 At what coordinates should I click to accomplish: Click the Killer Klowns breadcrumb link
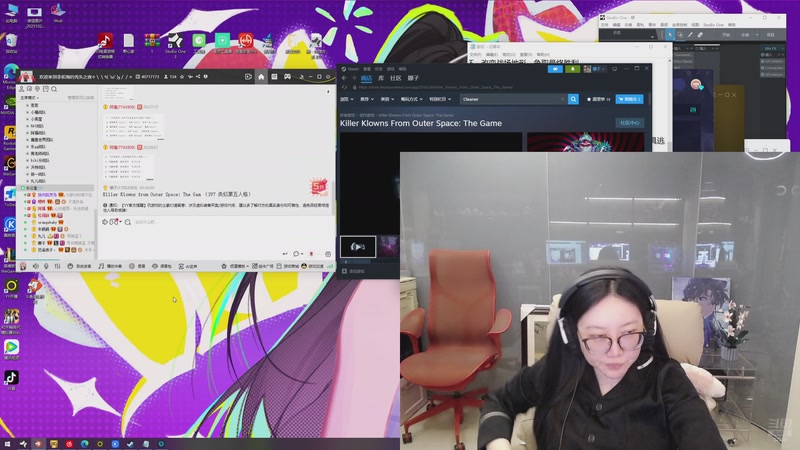pyautogui.click(x=416, y=115)
